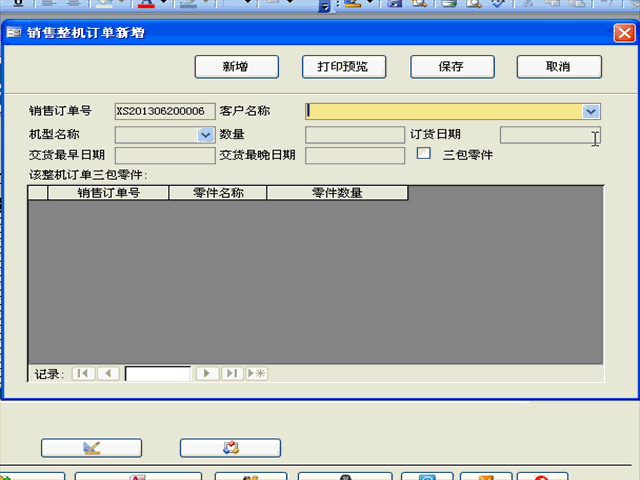The image size is (640, 480).
Task: Click the 交货最晚日期 field
Action: tap(355, 156)
